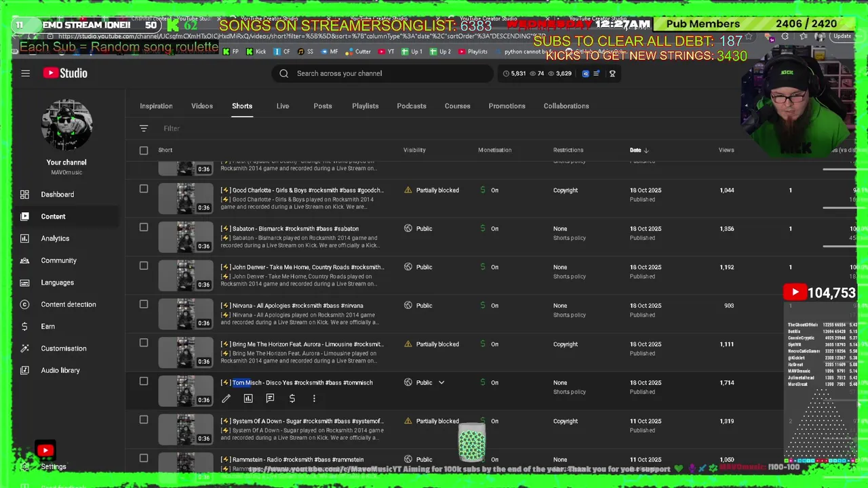The height and width of the screenshot is (488, 868).
Task: Select the Nirvana - All Apologies checkbox
Action: (144, 304)
